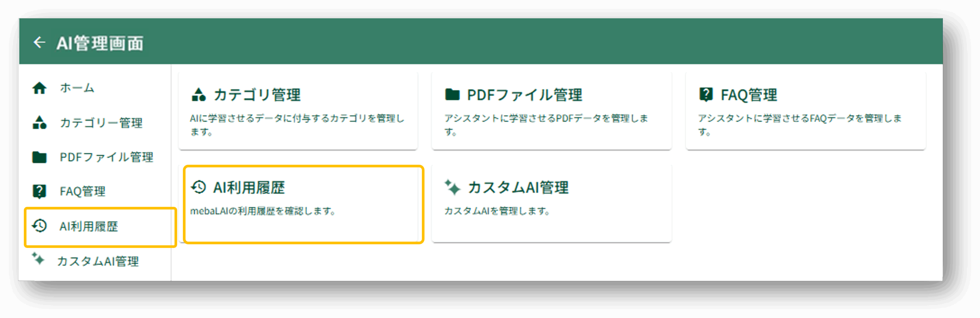Open the AI利用履歴 card heading
This screenshot has height=318, width=980.
(x=249, y=188)
